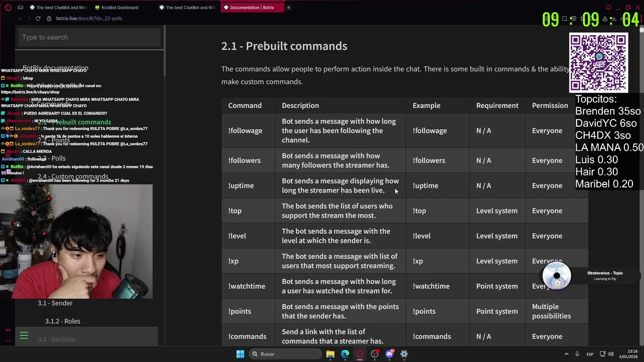
Task: Click the address bar URL botrix.live
Action: click(89, 19)
